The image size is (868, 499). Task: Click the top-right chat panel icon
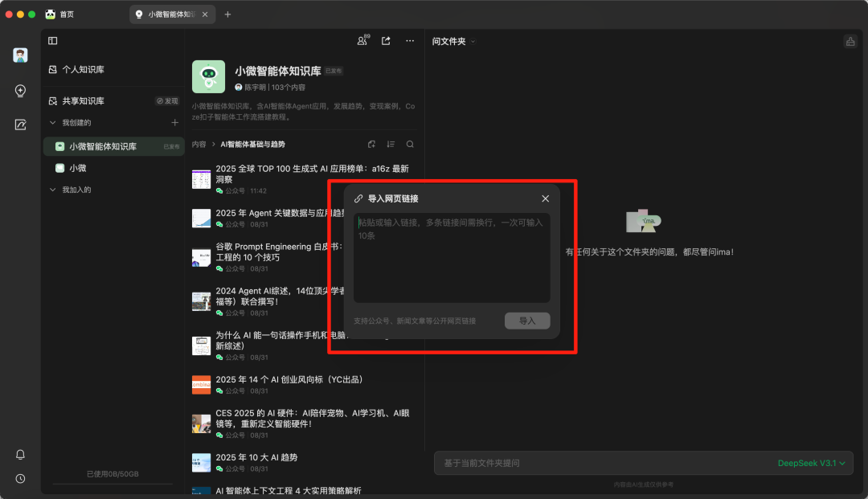pyautogui.click(x=850, y=41)
